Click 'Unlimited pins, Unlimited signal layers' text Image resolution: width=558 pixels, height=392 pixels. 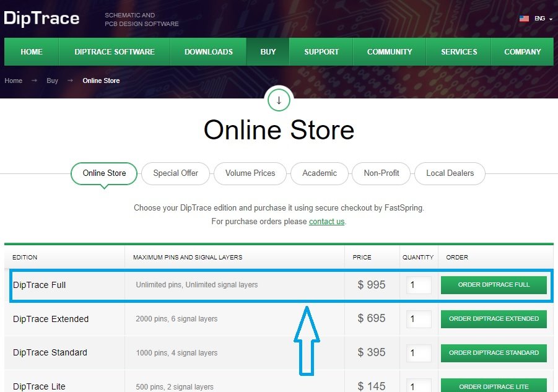[197, 285]
